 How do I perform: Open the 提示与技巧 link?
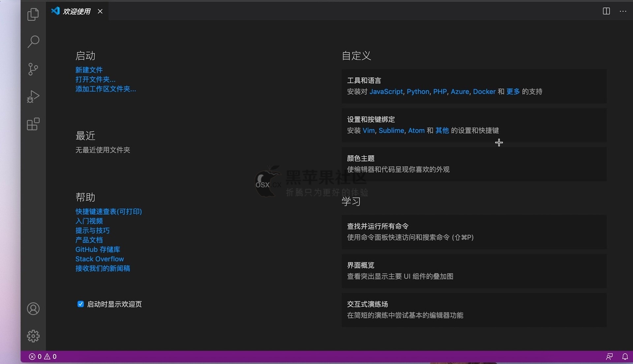tap(92, 230)
